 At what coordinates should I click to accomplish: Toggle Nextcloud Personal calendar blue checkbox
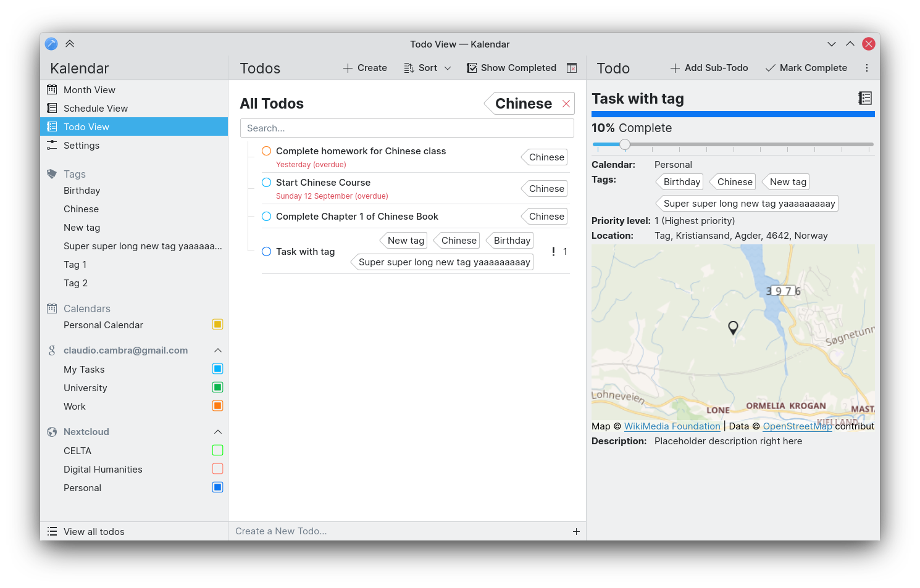point(217,487)
